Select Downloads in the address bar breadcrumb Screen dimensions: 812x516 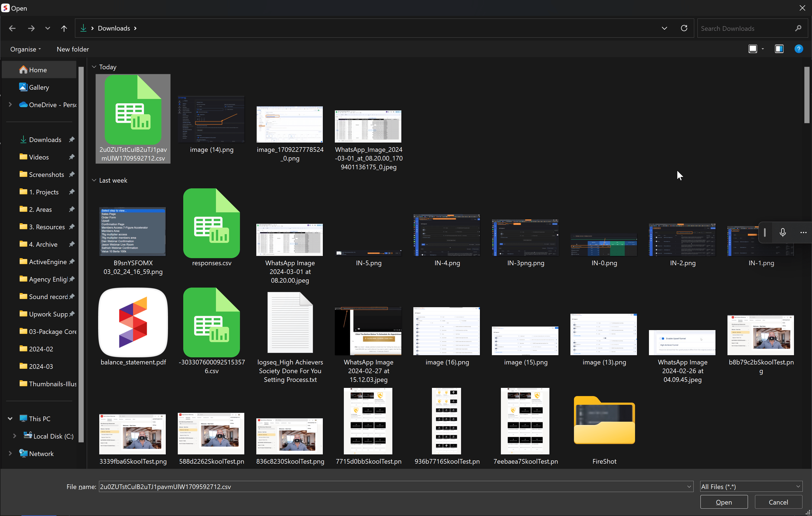click(x=114, y=28)
